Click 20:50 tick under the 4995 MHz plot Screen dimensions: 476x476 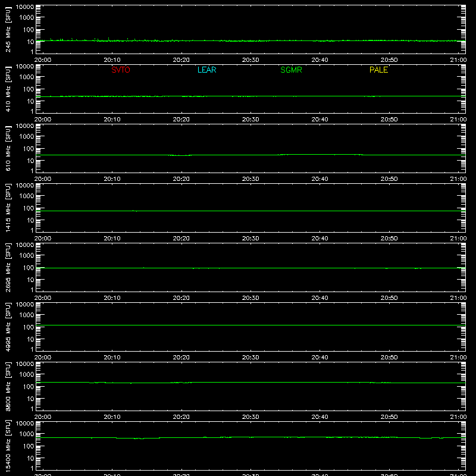point(389,358)
